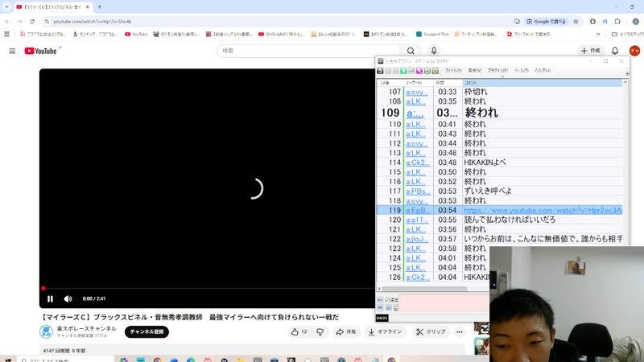Open the YouTube link in comment 119

click(543, 210)
